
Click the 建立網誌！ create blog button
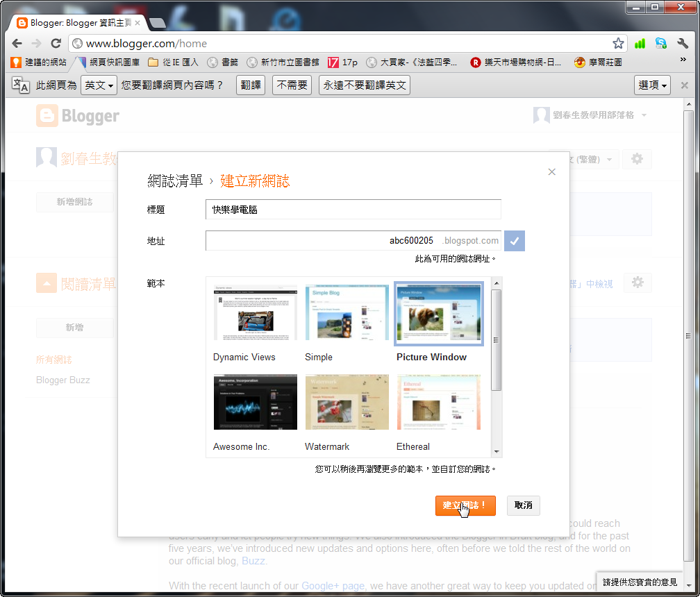465,505
